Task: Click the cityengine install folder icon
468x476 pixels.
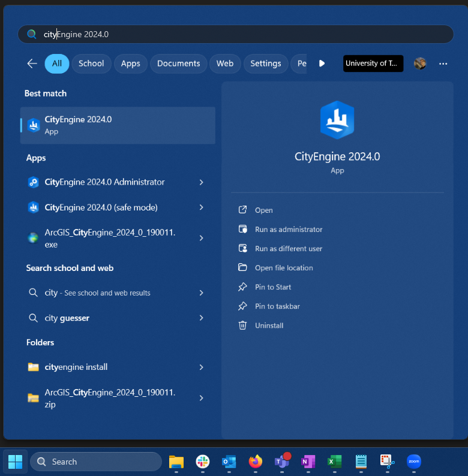Action: pyautogui.click(x=34, y=367)
